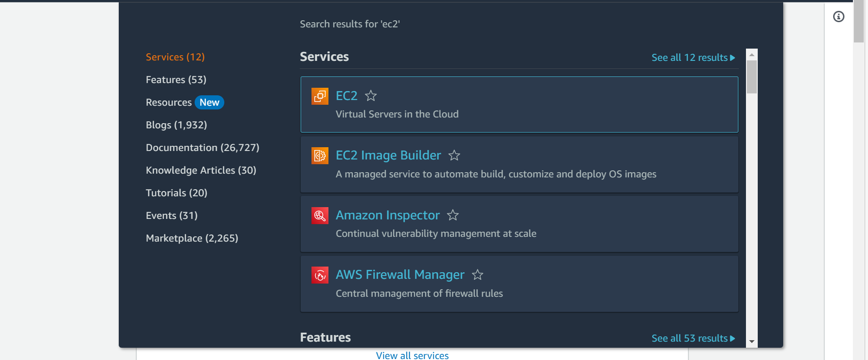868x360 pixels.
Task: Click the 'Continual vulnerability management at scale' text
Action: point(436,234)
